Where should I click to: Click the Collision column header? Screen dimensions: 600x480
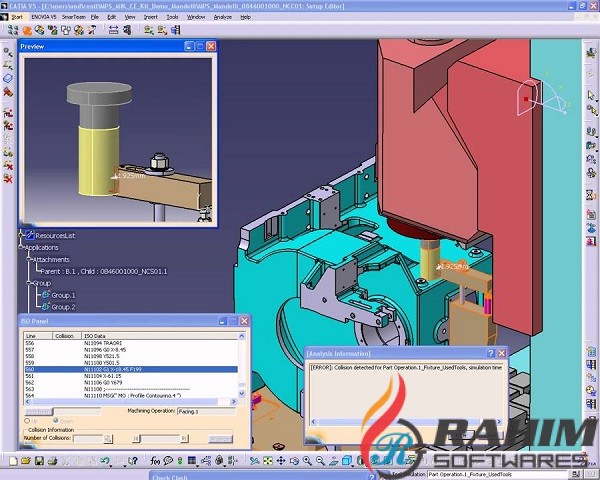[66, 336]
